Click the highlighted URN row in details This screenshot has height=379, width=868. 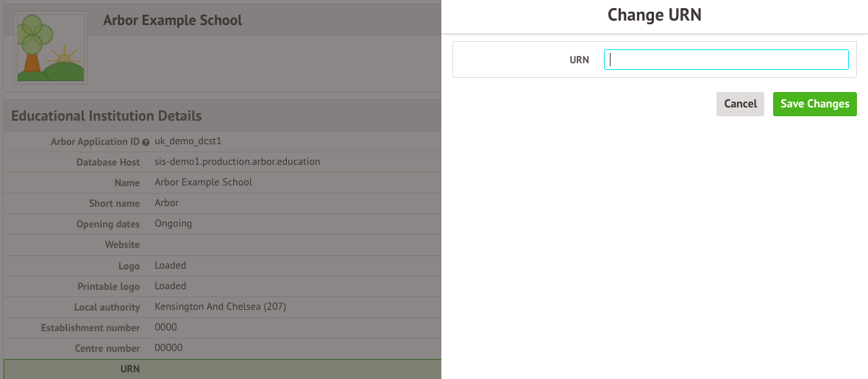tap(221, 369)
